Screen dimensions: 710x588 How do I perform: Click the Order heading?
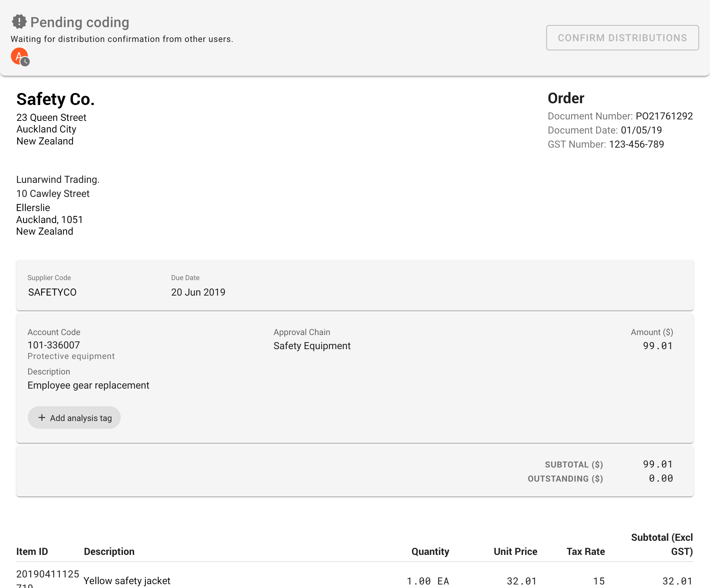click(566, 98)
